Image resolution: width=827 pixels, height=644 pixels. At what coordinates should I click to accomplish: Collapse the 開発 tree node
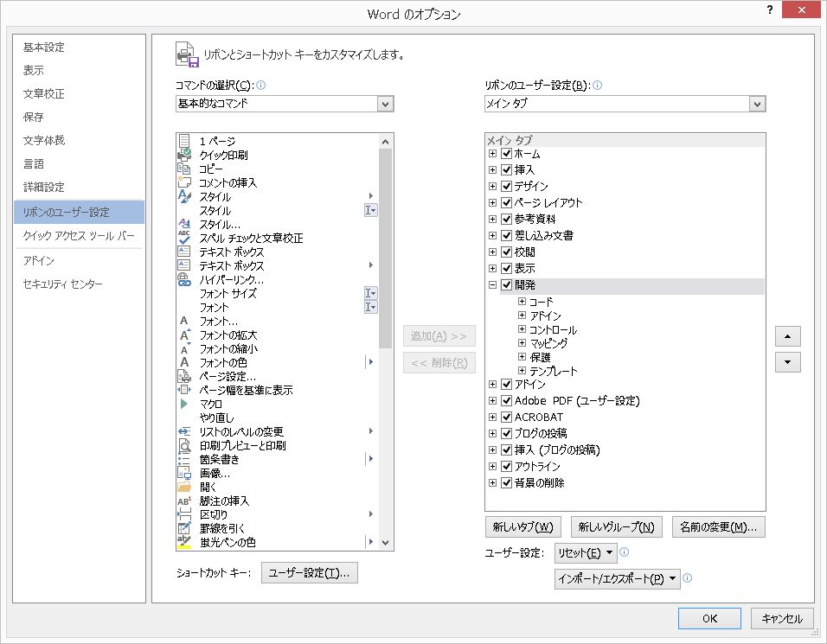(x=492, y=284)
